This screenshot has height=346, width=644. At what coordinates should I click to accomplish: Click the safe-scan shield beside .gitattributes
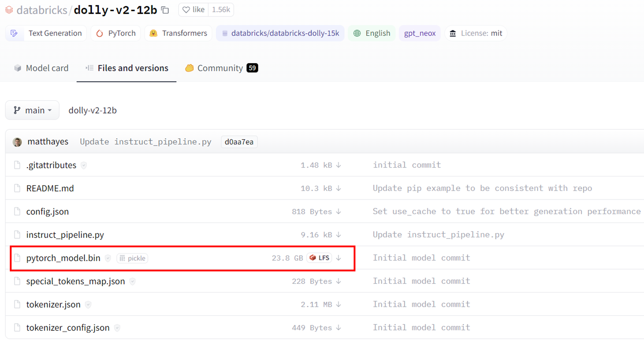(84, 165)
